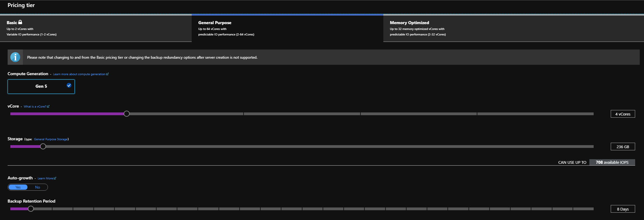Click the 708 available IOPS indicator
Viewport: 644px width, 220px height.
pyautogui.click(x=612, y=162)
